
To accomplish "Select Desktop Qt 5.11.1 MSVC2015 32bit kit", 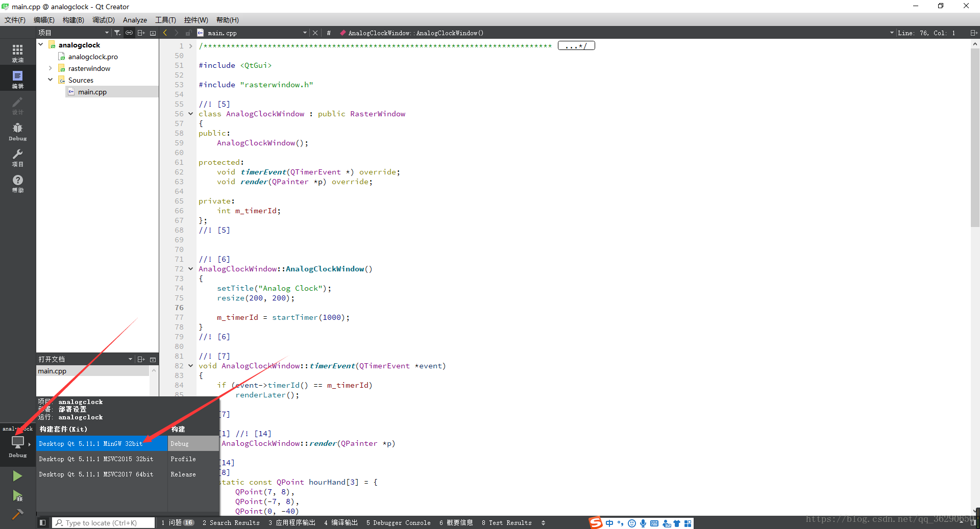I will click(102, 459).
